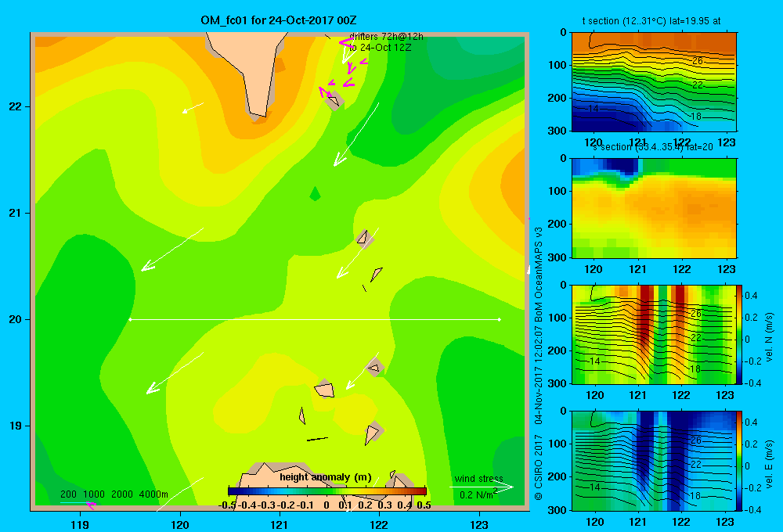Click the wind arrow near 19.5N 119.9E
This screenshot has height=532, width=783.
175,373
